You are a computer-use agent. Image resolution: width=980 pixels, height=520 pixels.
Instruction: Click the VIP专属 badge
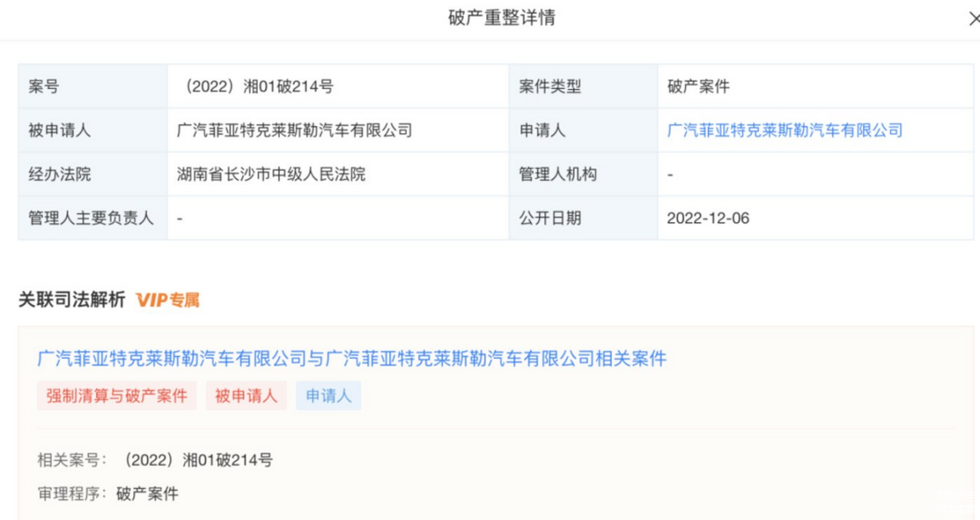[167, 300]
